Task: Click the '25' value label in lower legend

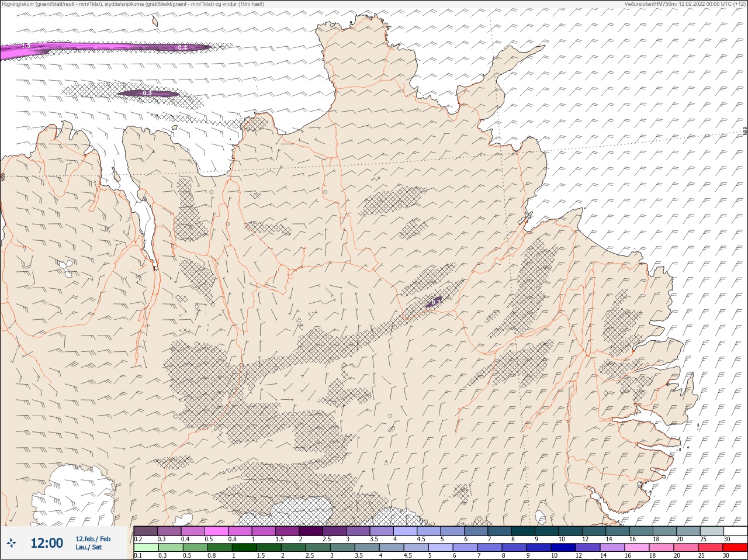Action: pos(701,555)
